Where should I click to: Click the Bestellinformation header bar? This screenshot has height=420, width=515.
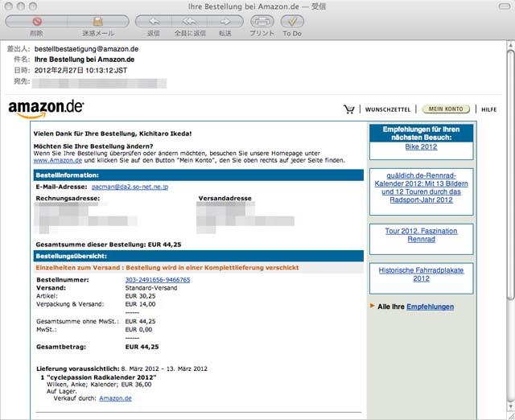click(199, 175)
